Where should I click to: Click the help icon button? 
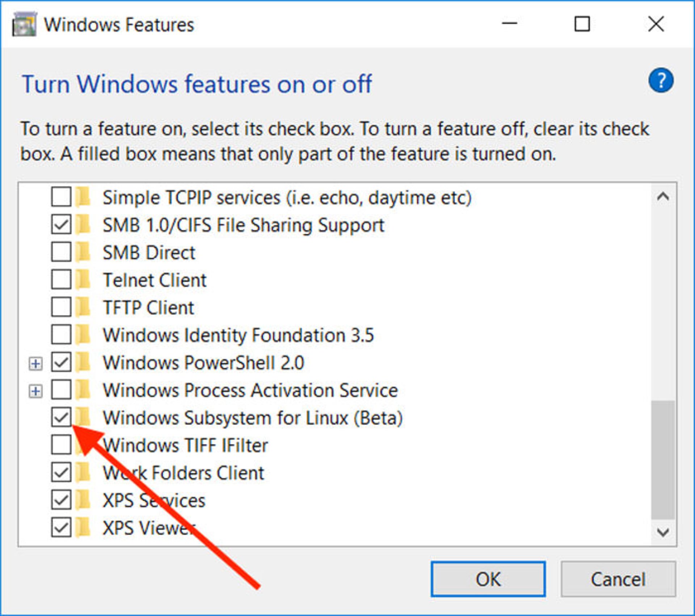(659, 80)
